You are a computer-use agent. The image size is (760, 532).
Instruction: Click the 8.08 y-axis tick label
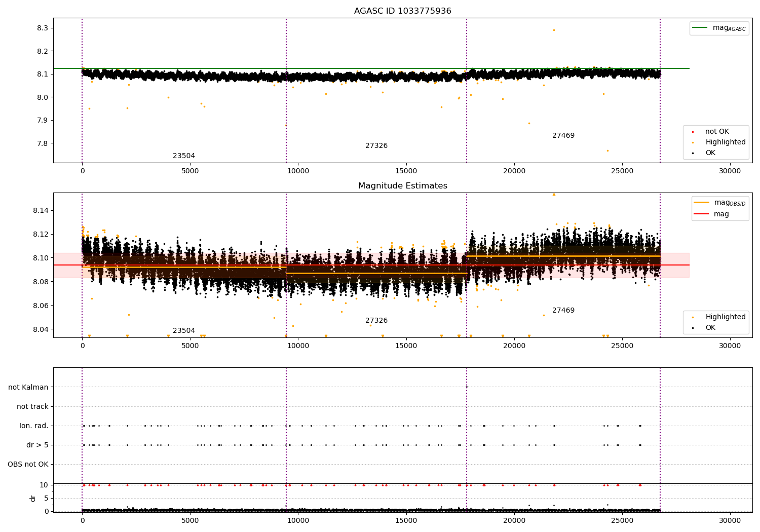[x=41, y=282]
